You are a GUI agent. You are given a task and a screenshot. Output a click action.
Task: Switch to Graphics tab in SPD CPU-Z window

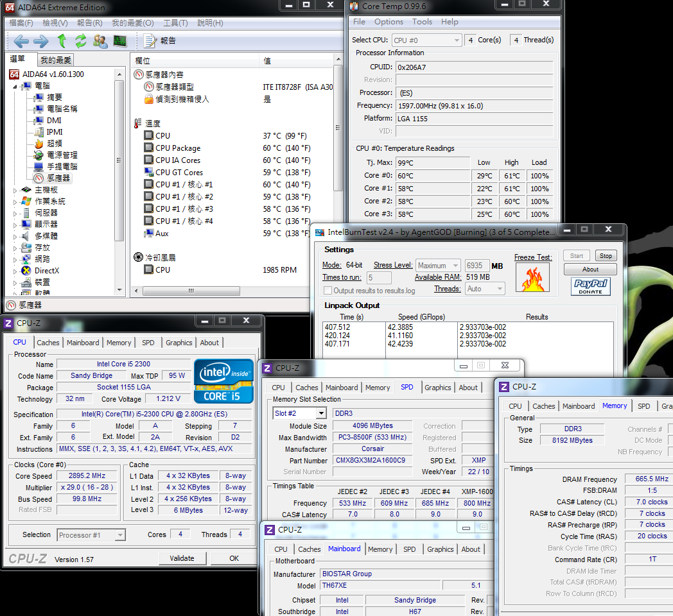click(438, 388)
